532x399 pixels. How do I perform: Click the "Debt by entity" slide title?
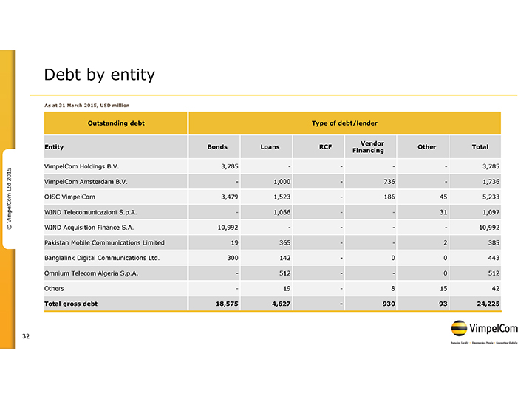(100, 75)
